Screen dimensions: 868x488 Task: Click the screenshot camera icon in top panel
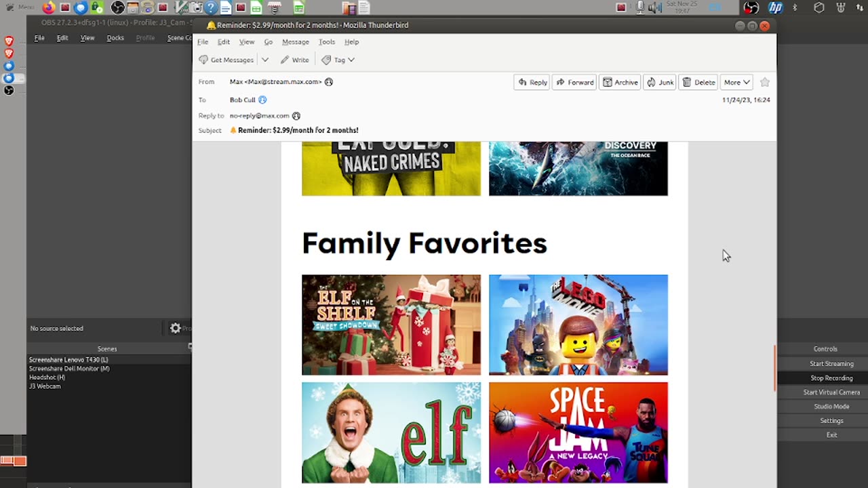click(195, 7)
